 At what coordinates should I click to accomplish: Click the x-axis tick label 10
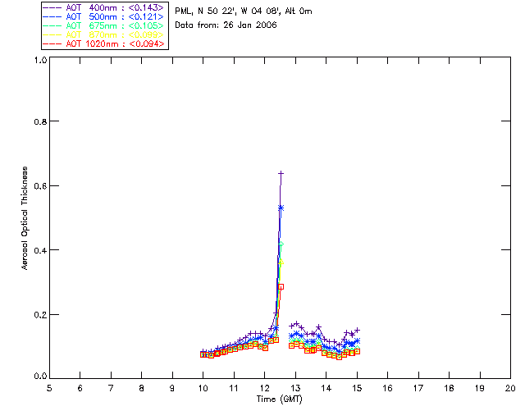coord(203,388)
